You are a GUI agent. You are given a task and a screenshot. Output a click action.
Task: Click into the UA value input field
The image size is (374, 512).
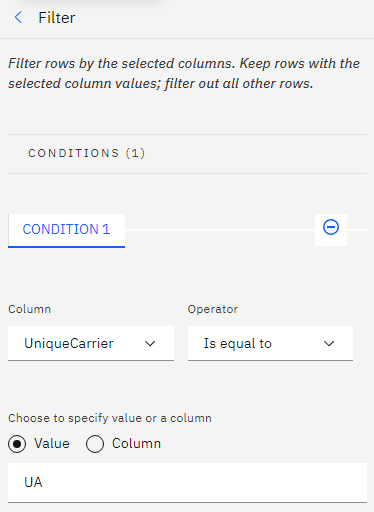pyautogui.click(x=187, y=482)
